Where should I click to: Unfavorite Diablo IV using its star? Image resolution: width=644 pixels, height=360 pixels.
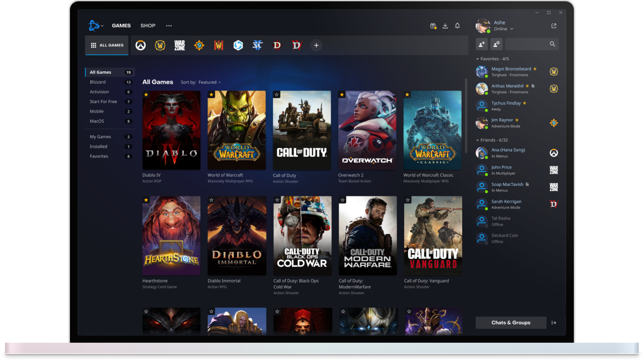146,95
